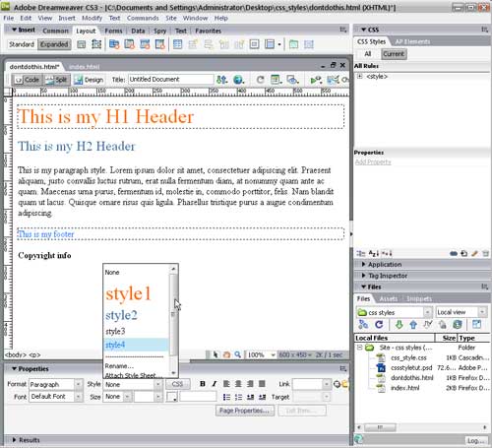Click the Title field Untitled Document
Screen dimensions: 492x448
click(170, 80)
